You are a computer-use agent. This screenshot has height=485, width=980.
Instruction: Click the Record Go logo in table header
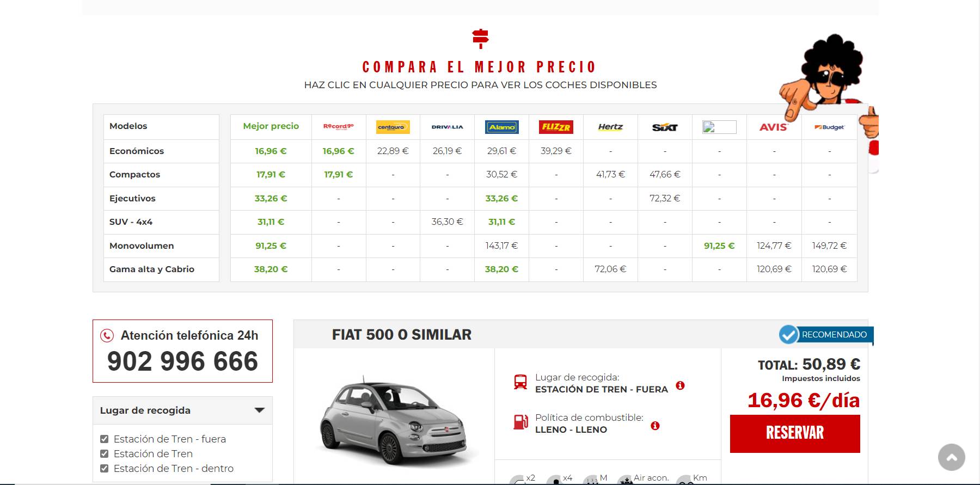pyautogui.click(x=338, y=127)
